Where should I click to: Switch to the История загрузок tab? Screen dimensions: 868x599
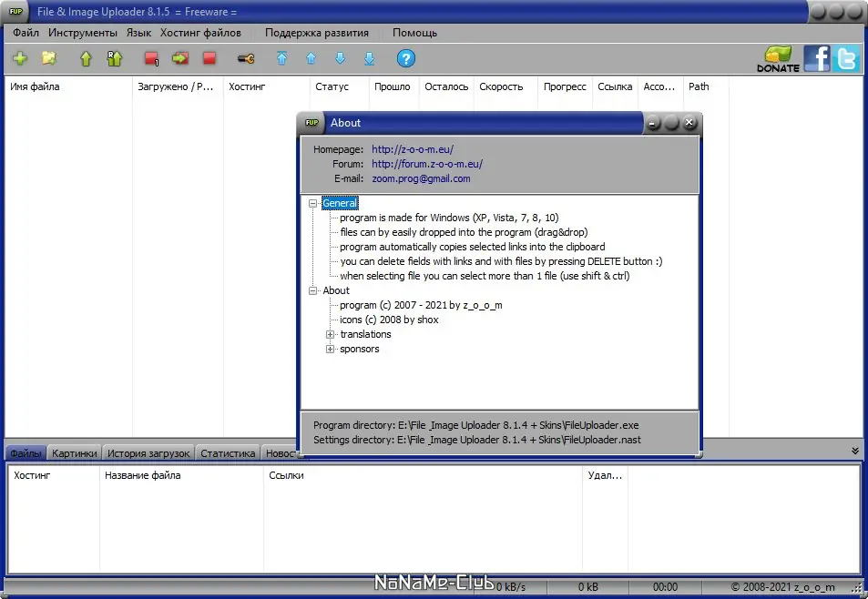pyautogui.click(x=148, y=453)
